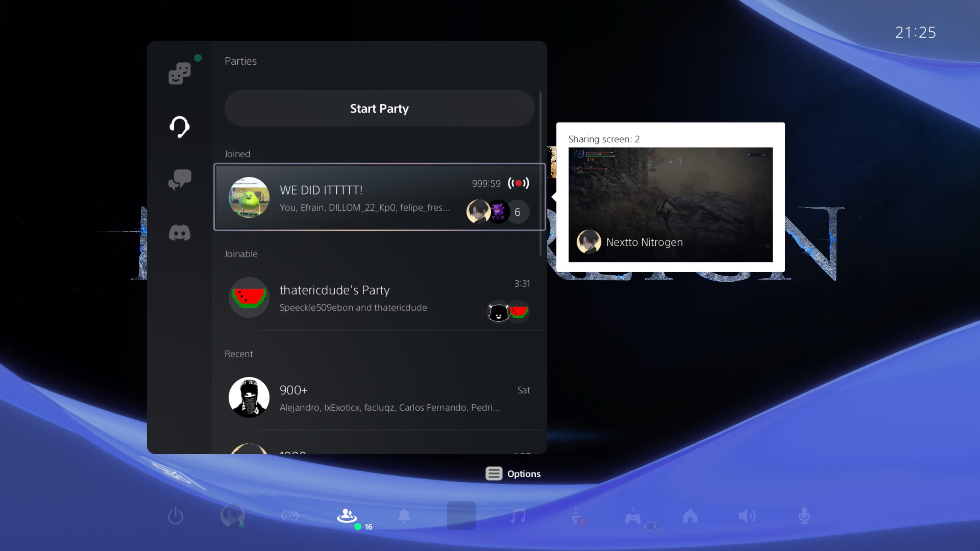The height and width of the screenshot is (551, 980).
Task: Select thatericdude's Party in Joinable
Action: coord(379,297)
